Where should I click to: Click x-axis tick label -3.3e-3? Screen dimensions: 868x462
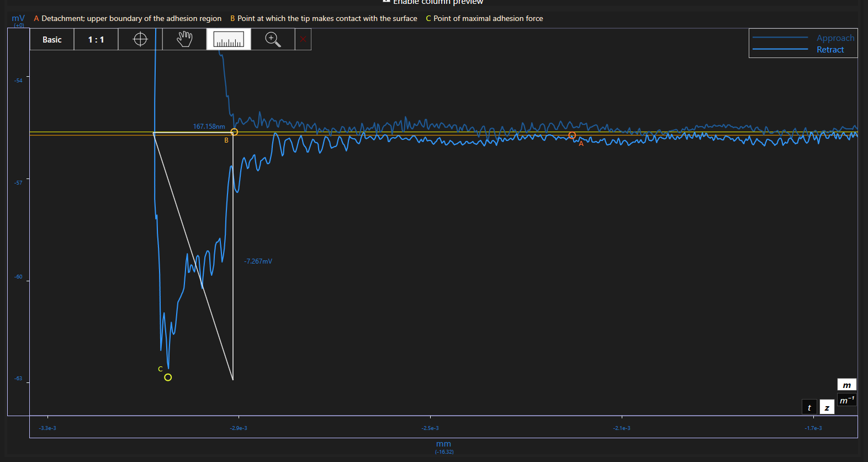(47, 428)
